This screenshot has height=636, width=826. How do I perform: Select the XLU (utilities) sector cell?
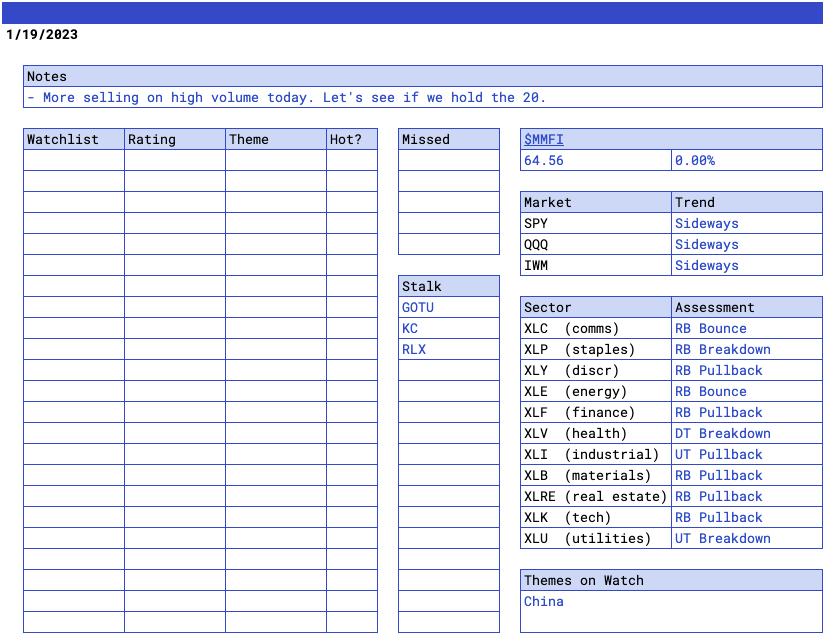(596, 539)
